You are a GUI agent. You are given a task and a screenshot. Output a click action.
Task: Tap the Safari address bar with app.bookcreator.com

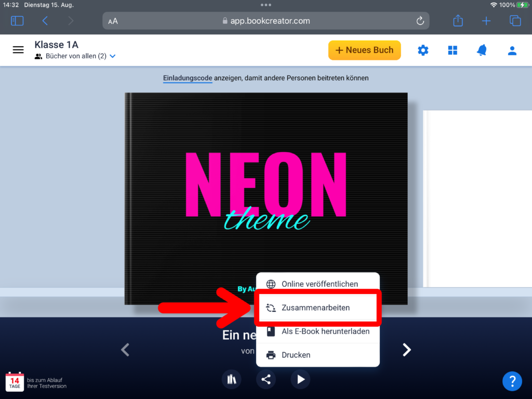pyautogui.click(x=265, y=21)
